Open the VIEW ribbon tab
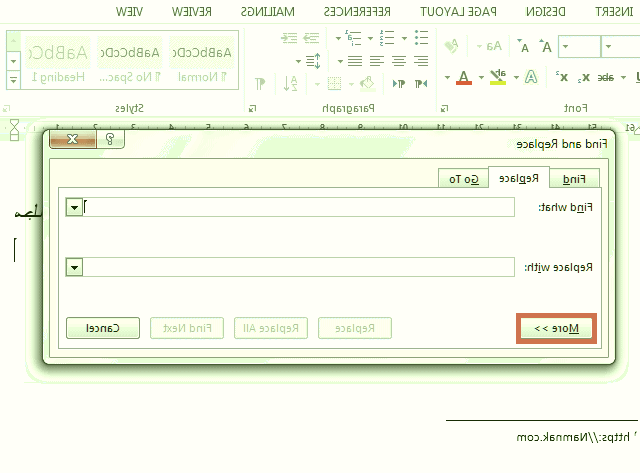 point(129,11)
